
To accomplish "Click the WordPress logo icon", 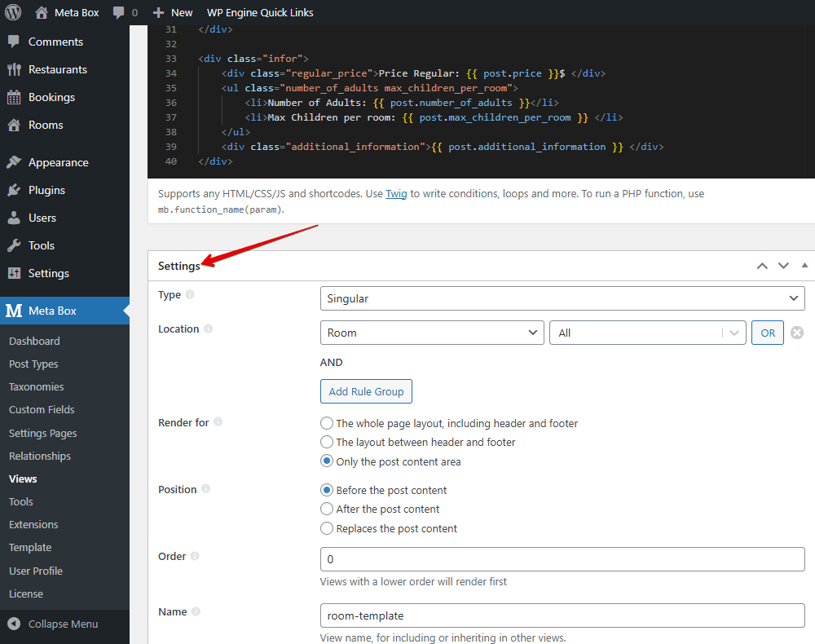I will pyautogui.click(x=13, y=12).
